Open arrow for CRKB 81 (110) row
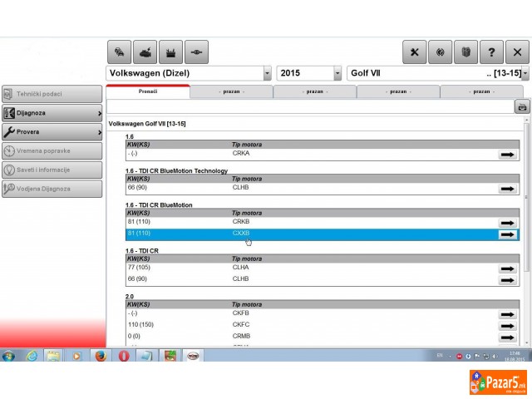This screenshot has width=532, height=399. [507, 223]
